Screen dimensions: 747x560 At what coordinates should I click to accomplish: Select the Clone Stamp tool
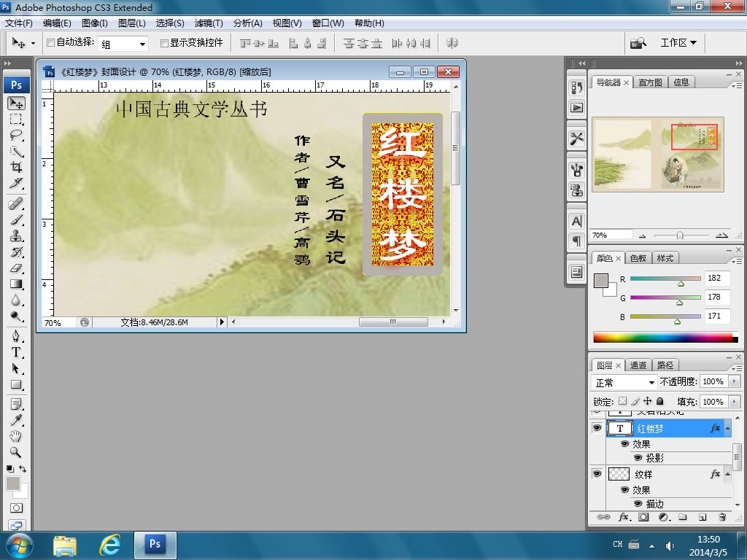tap(16, 236)
